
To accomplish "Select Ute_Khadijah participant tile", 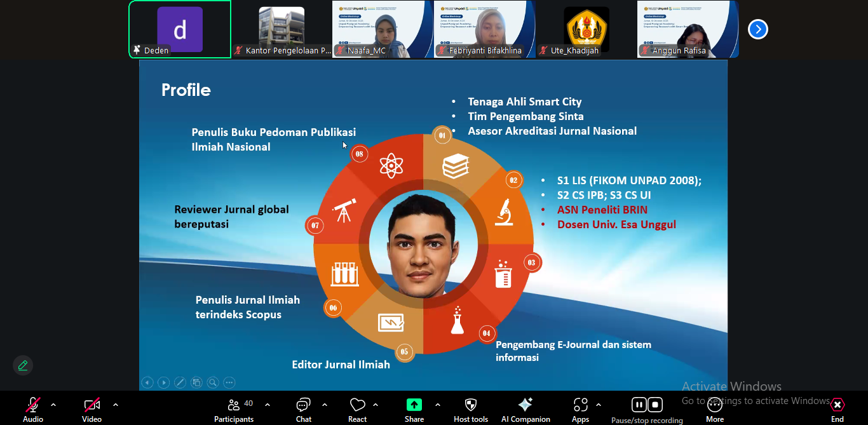I will coord(586,29).
